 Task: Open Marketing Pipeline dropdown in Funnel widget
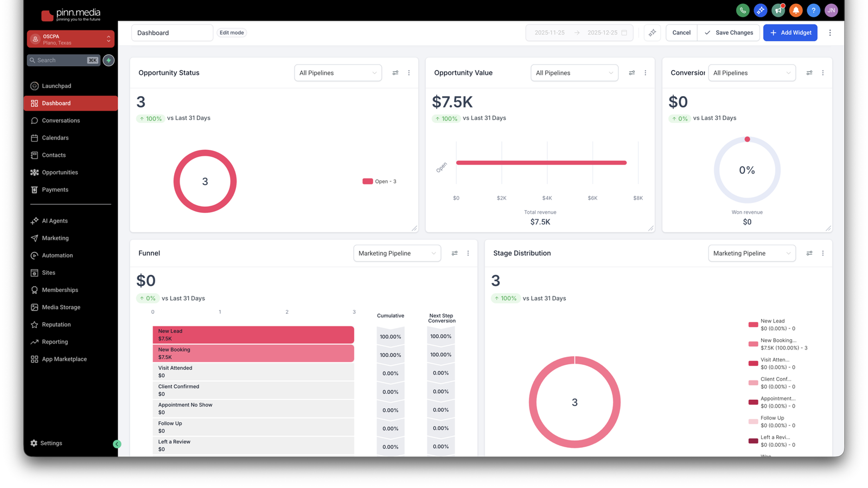click(397, 253)
